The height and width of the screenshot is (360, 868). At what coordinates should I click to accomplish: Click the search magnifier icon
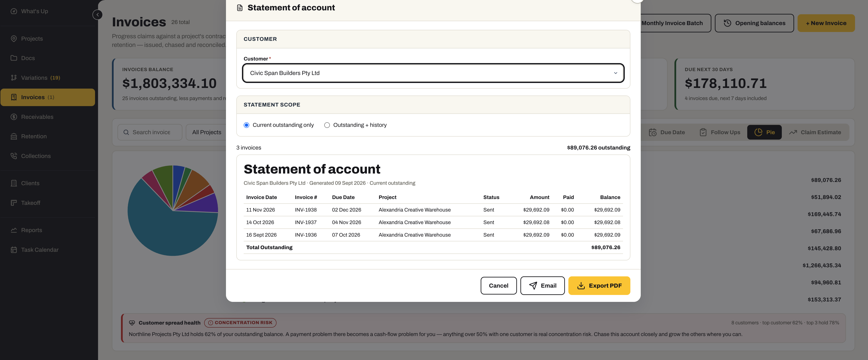[126, 132]
